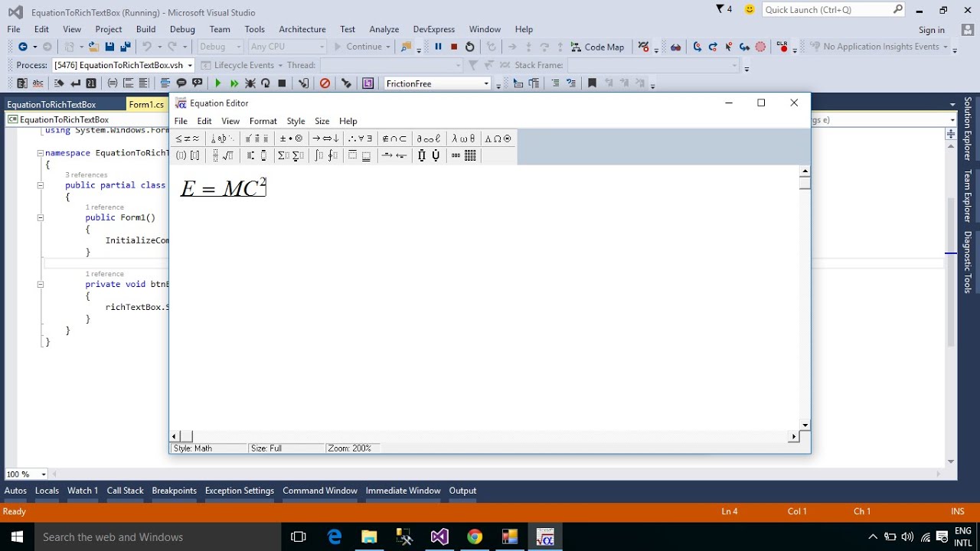
Task: Click Sign in link in Visual Studio
Action: [931, 30]
